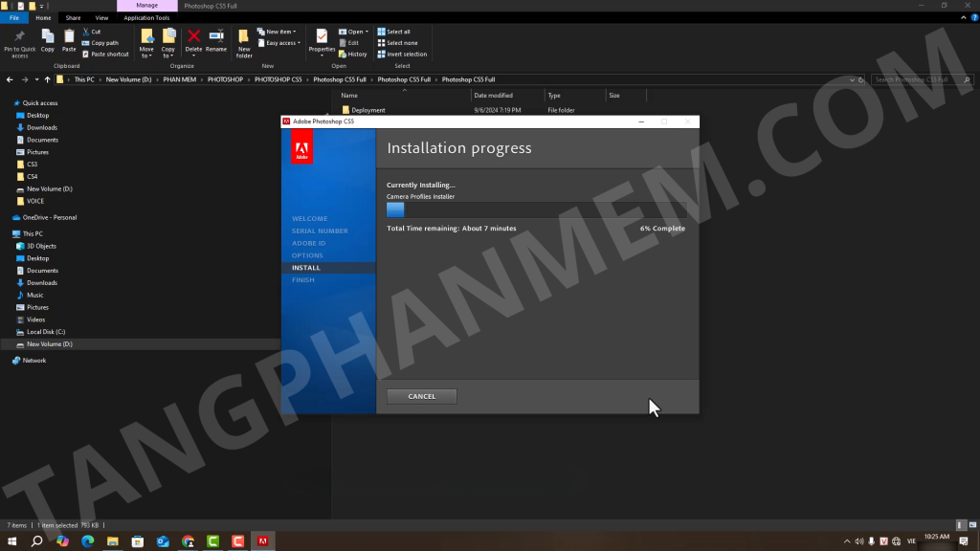Click the Adobe logo in installer sidebar
The height and width of the screenshot is (551, 980).
click(301, 147)
